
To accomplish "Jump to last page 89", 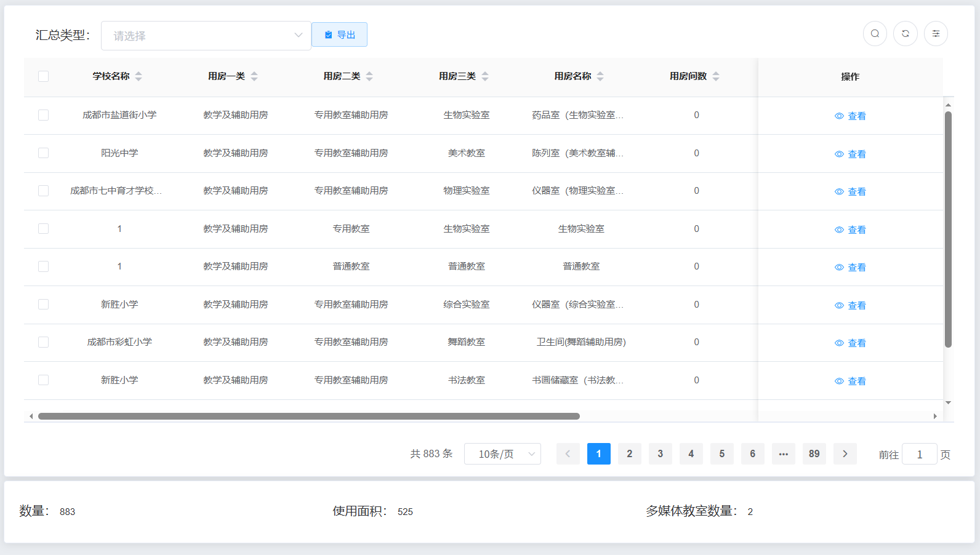I will 814,454.
